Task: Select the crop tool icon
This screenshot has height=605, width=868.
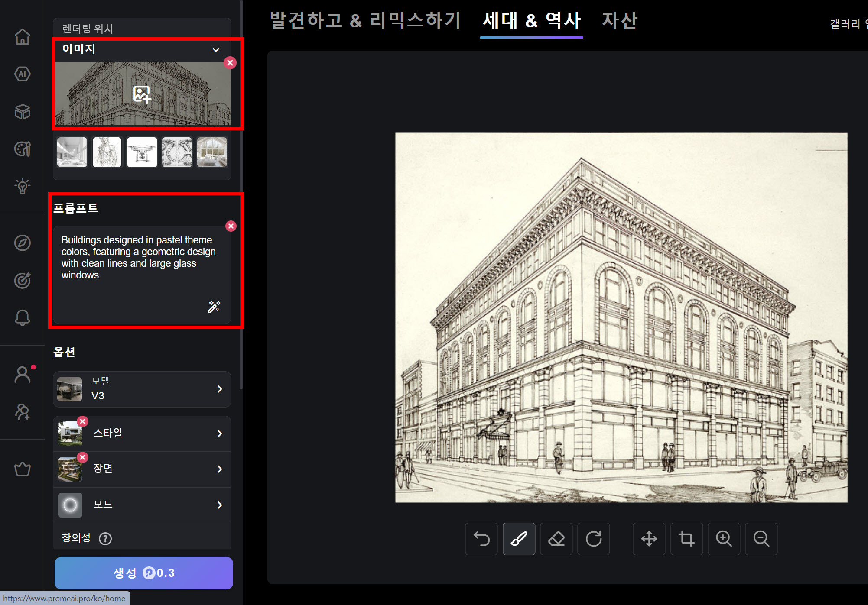Action: [686, 539]
